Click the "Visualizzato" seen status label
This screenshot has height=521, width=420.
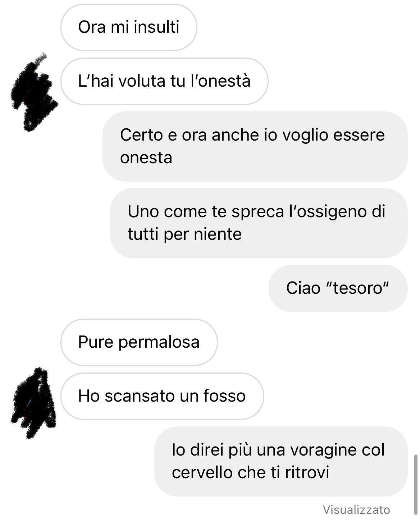[356, 510]
